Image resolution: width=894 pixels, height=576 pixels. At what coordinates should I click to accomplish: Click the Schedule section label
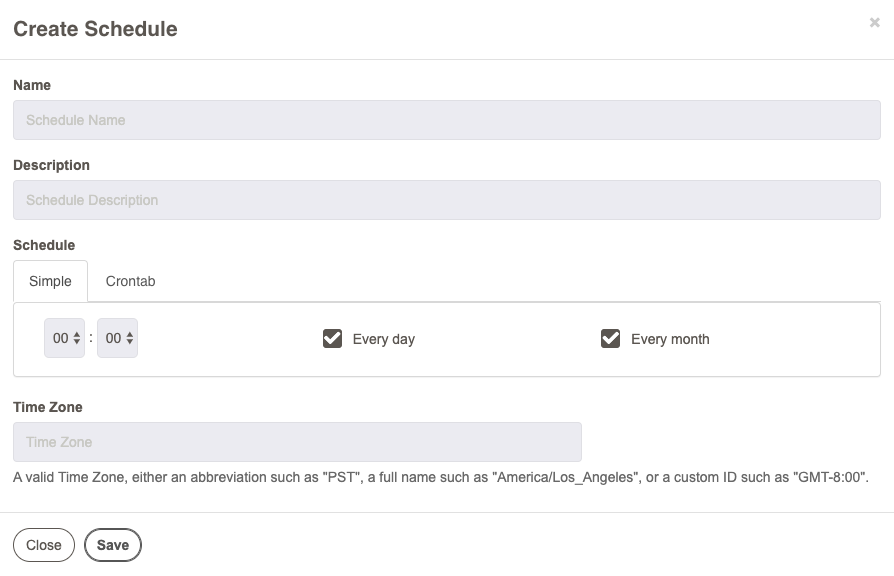(x=44, y=245)
